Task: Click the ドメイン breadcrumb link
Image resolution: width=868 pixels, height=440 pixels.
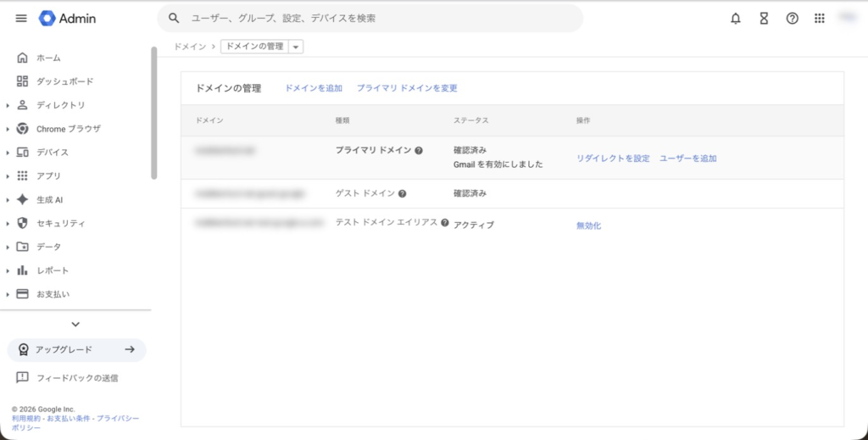Action: click(x=190, y=47)
